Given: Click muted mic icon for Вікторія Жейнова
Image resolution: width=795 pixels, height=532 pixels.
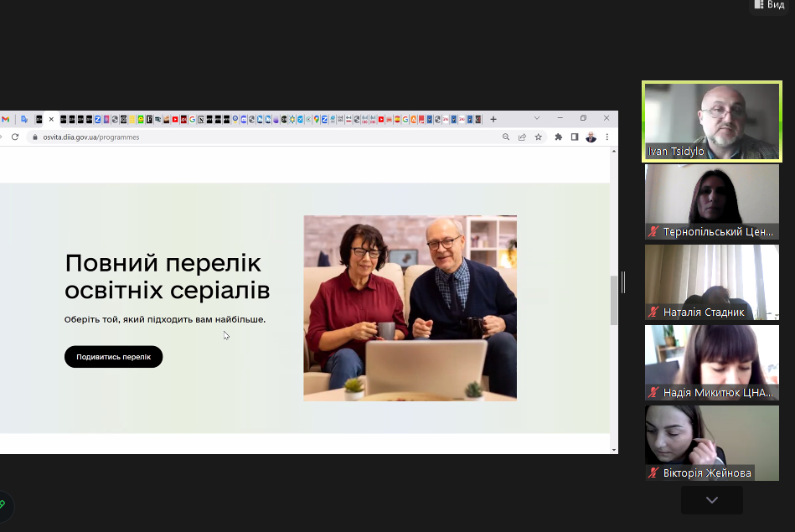Looking at the screenshot, I should (x=653, y=473).
